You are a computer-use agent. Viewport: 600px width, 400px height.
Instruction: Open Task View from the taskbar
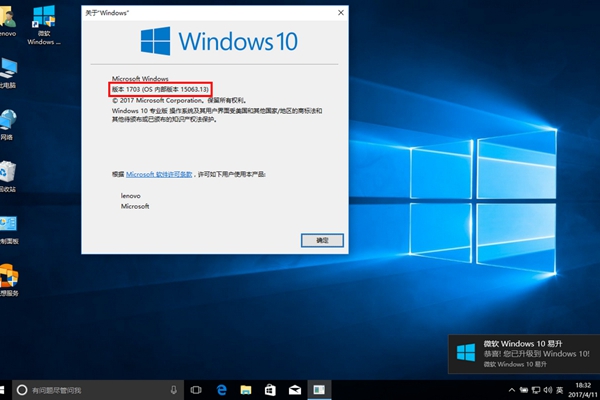(x=196, y=390)
